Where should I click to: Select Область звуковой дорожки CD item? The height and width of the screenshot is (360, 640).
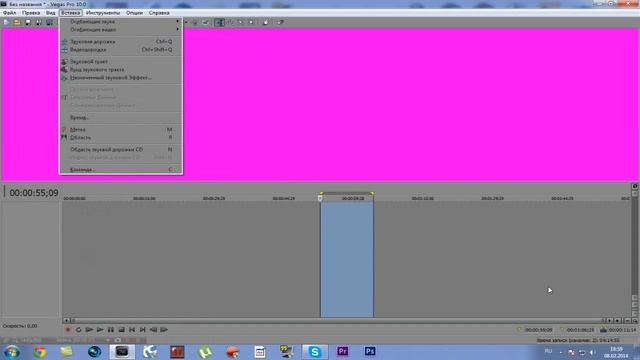[121, 149]
